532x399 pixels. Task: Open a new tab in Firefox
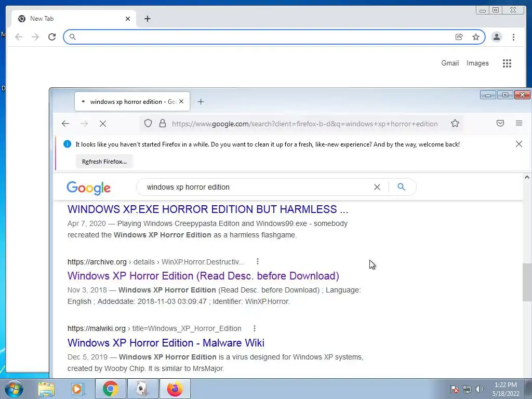tap(201, 101)
